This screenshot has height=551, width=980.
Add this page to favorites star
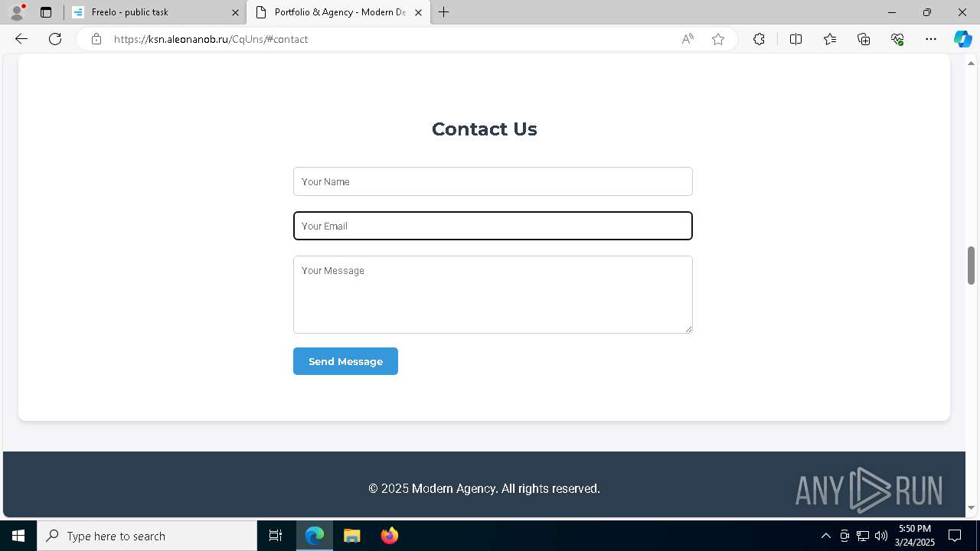coord(718,39)
